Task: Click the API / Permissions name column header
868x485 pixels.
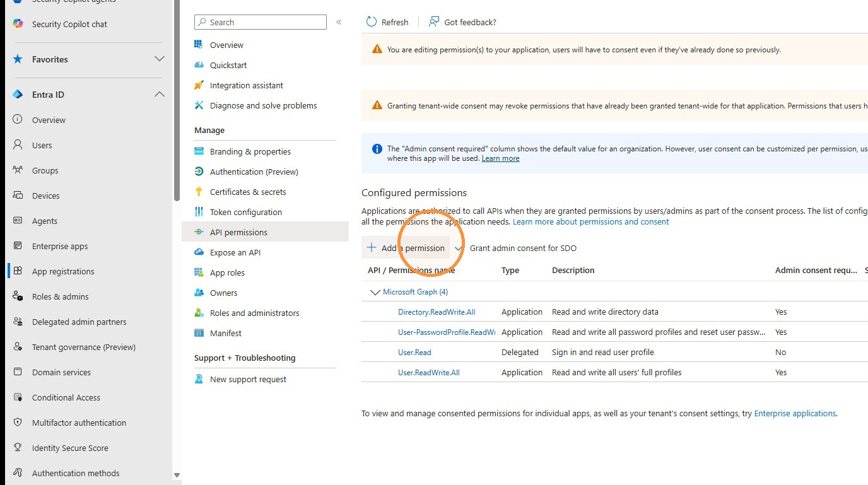Action: click(411, 270)
